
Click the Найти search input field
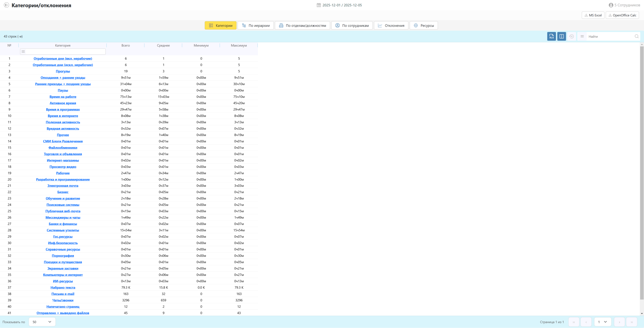pyautogui.click(x=610, y=36)
